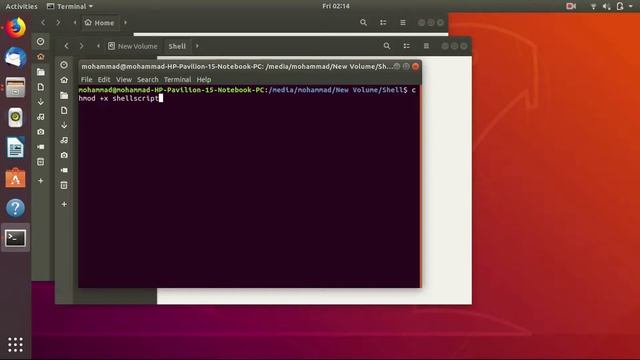Open Documents in the Shell window sidebar
Screen dimensions: 640x360
tap(64, 110)
